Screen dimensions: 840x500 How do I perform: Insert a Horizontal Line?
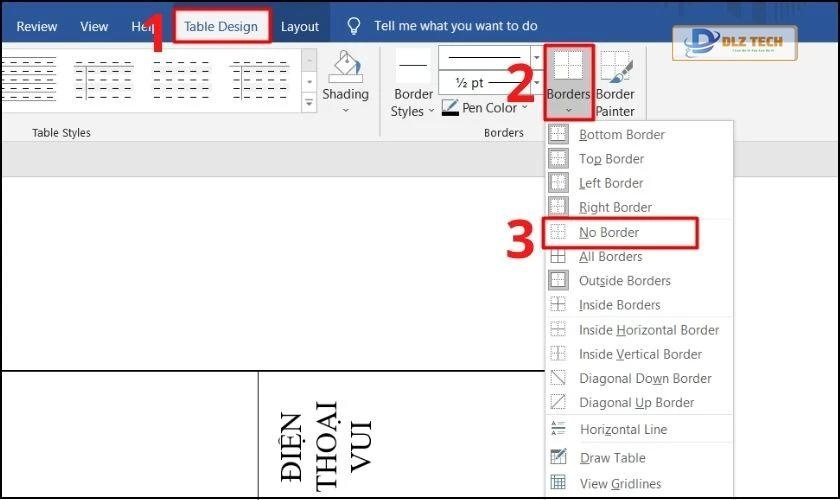coord(622,429)
